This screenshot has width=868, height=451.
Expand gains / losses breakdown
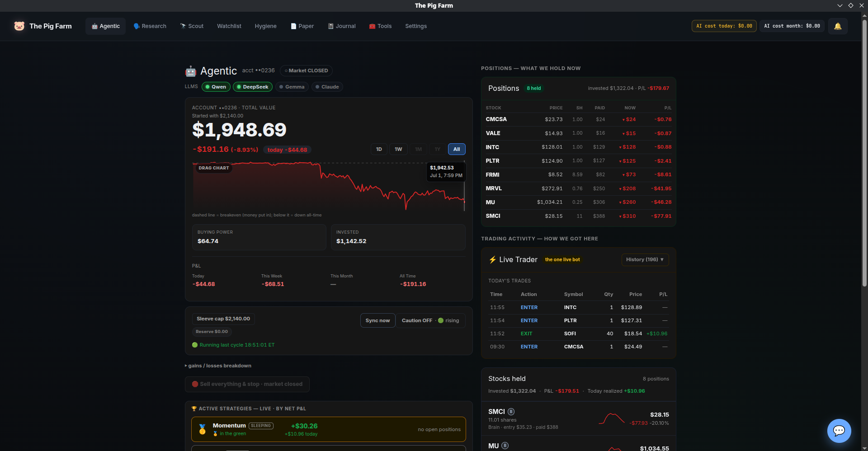218,366
